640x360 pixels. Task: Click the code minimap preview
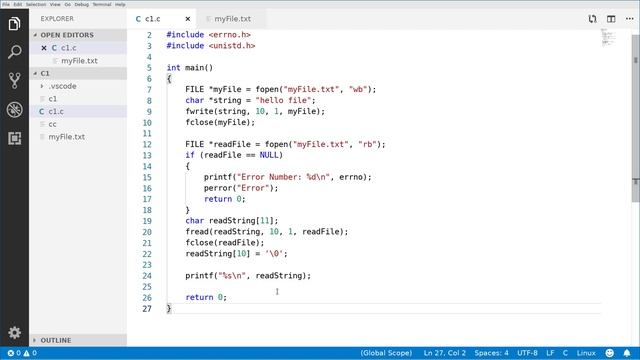(x=609, y=38)
